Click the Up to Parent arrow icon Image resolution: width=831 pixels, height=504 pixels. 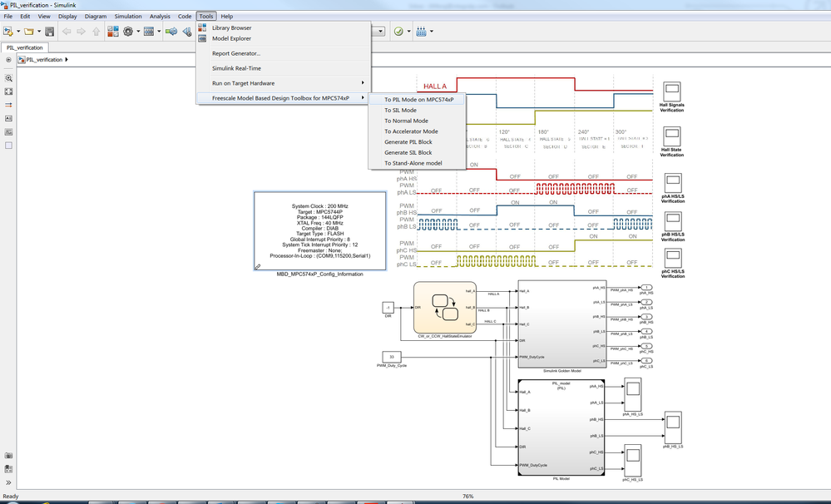tap(96, 32)
